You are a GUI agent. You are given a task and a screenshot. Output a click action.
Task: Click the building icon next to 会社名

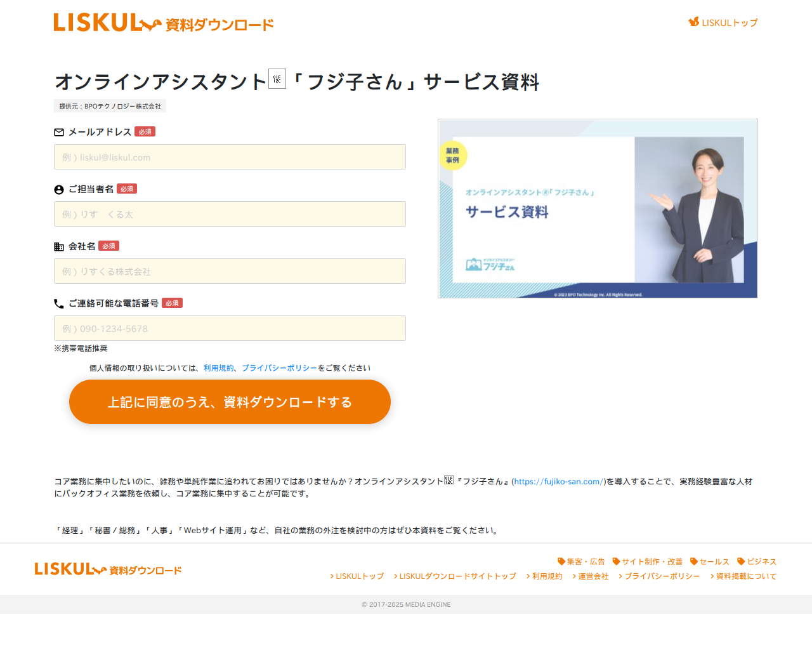(59, 246)
